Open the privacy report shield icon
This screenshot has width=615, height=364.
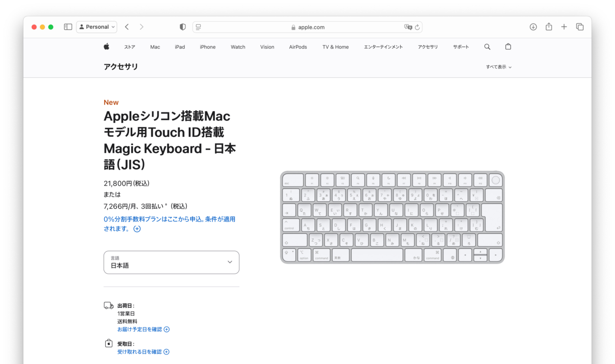183,27
